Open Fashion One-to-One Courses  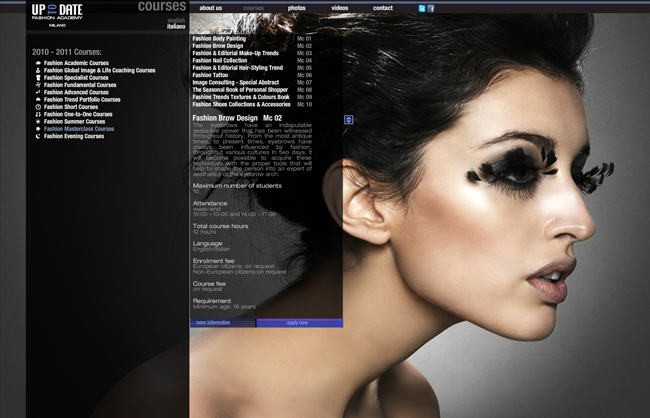[78, 114]
